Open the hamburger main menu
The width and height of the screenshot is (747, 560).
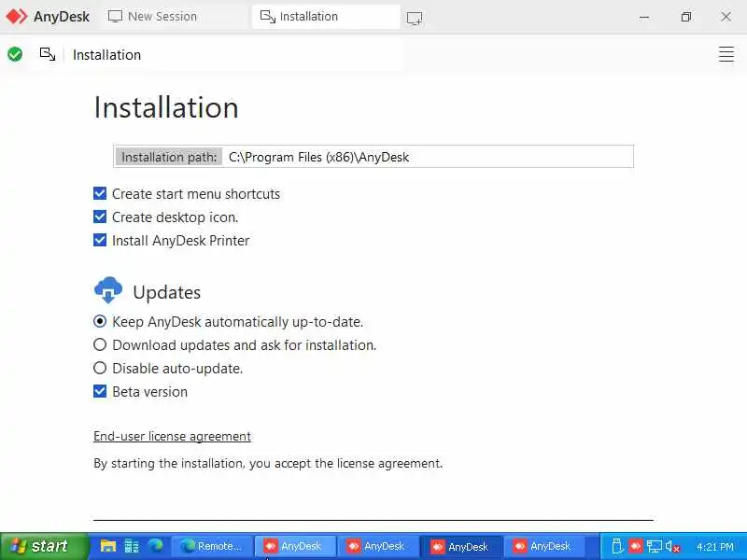[726, 54]
